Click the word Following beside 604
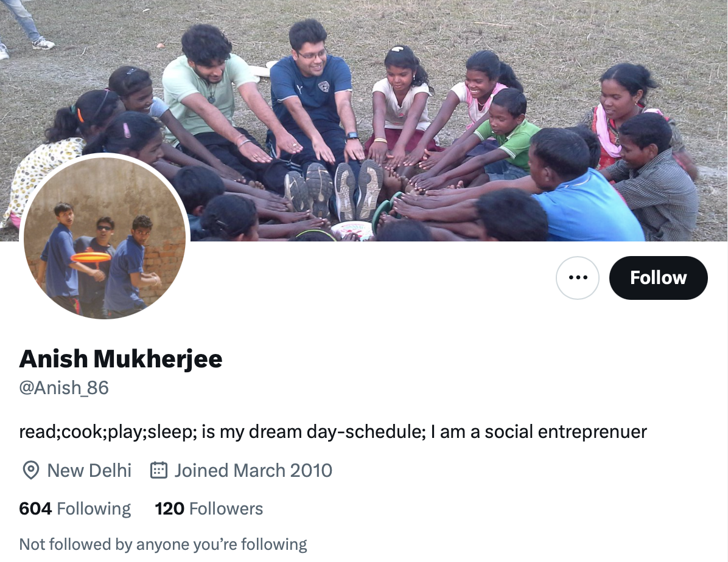This screenshot has width=728, height=562. coord(94,508)
